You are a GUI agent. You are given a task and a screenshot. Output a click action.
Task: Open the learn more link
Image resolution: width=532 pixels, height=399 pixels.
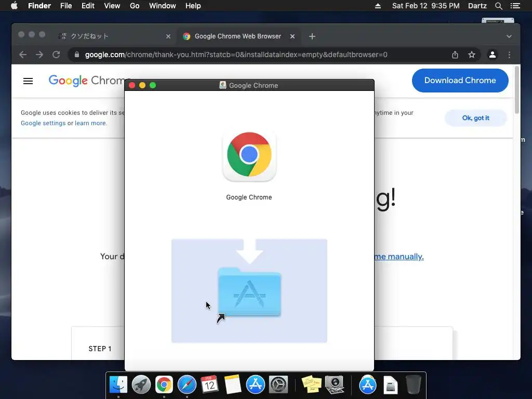coord(90,123)
